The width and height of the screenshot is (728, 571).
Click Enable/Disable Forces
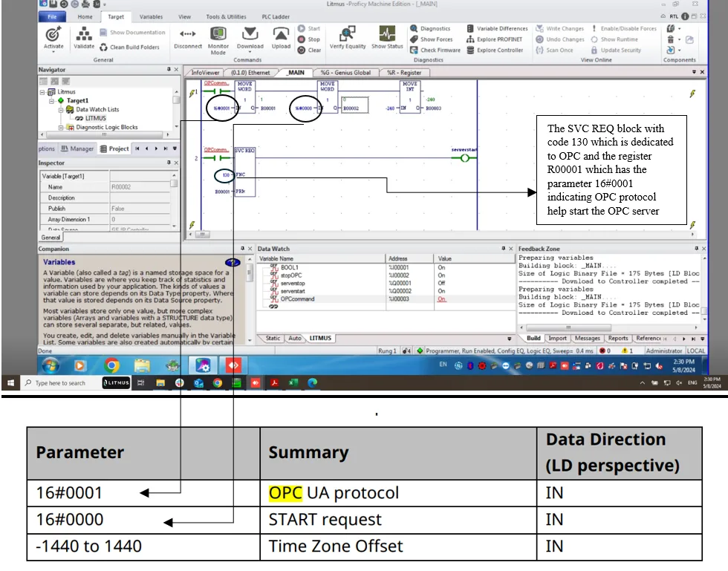[623, 28]
